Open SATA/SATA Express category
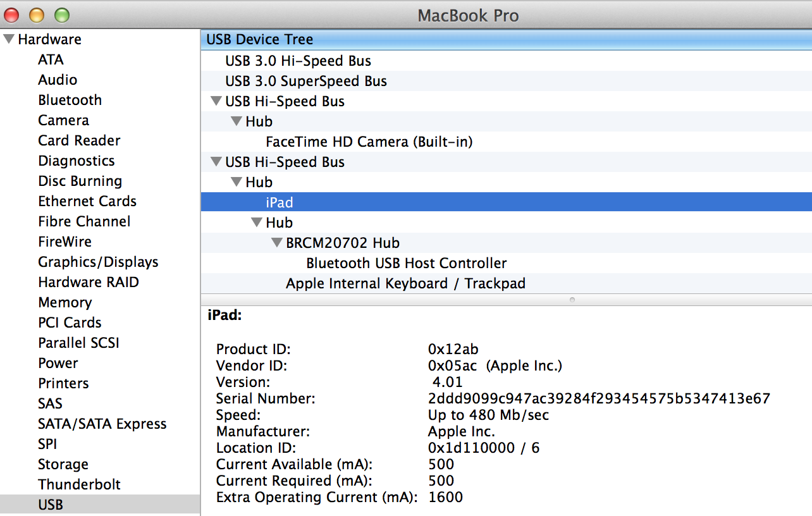 pos(102,424)
